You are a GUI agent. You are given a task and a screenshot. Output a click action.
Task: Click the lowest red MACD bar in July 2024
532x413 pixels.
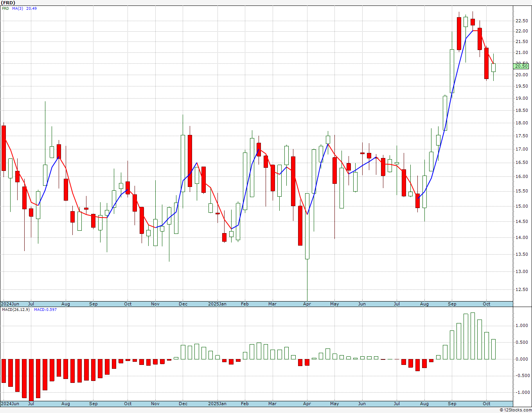tap(31, 380)
